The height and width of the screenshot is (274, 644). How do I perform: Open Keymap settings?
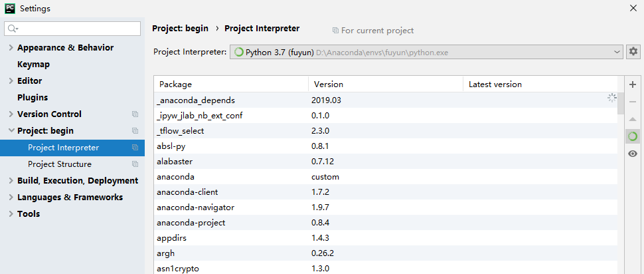33,65
